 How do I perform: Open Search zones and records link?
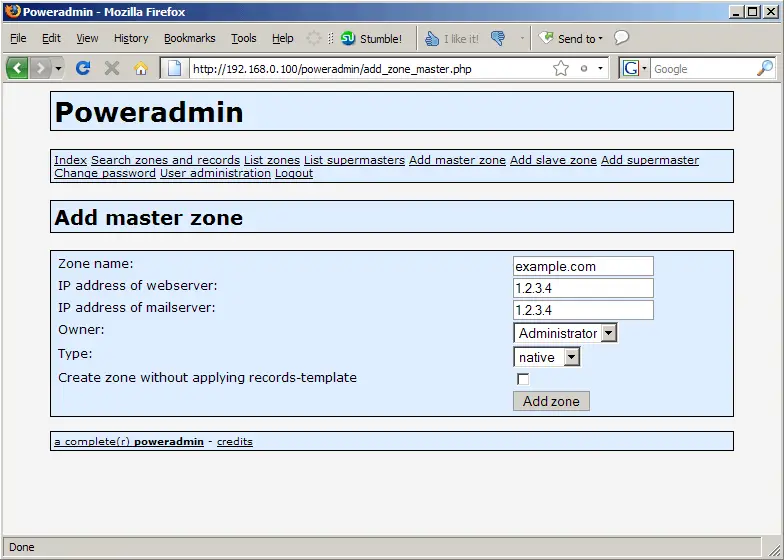click(166, 160)
